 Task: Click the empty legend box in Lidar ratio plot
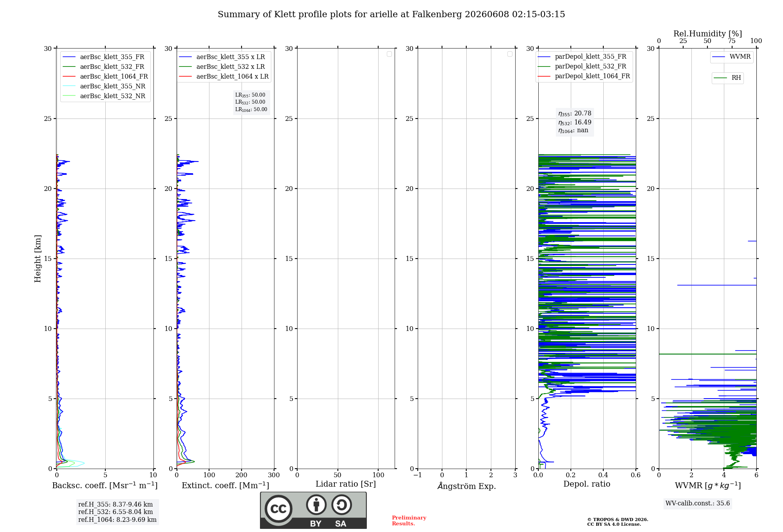(389, 54)
